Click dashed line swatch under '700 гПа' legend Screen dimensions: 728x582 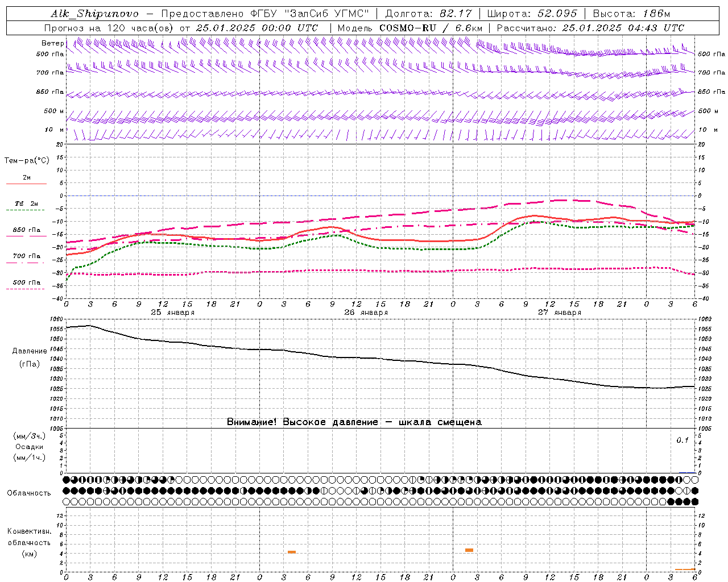(25, 263)
